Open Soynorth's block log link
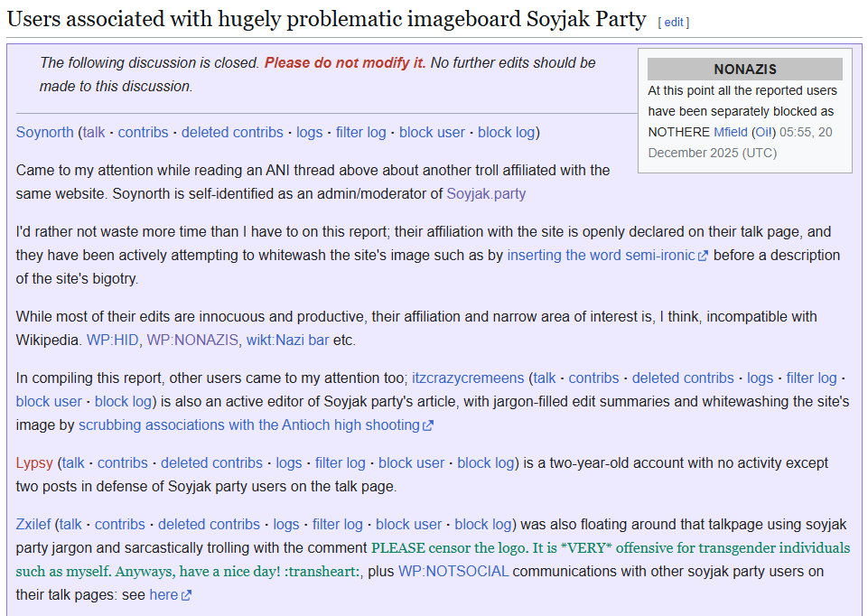Screen dimensions: 868x616 (x=506, y=132)
